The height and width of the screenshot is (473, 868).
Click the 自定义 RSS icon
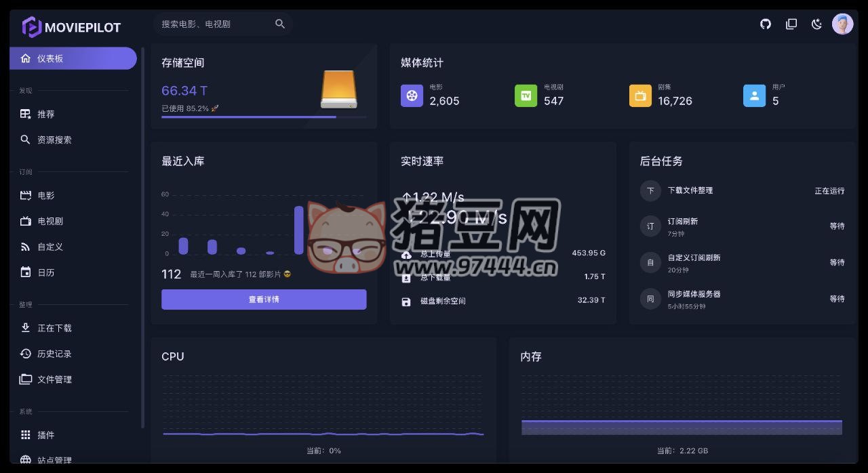tap(26, 247)
